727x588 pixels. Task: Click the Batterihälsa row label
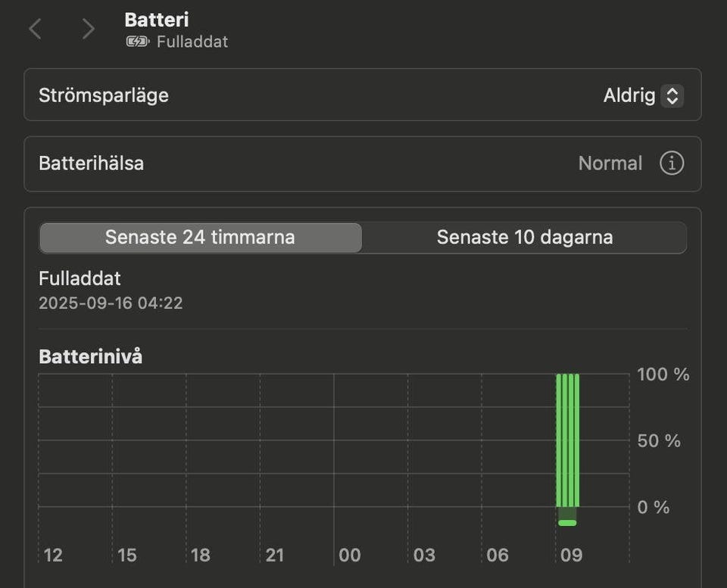click(92, 163)
